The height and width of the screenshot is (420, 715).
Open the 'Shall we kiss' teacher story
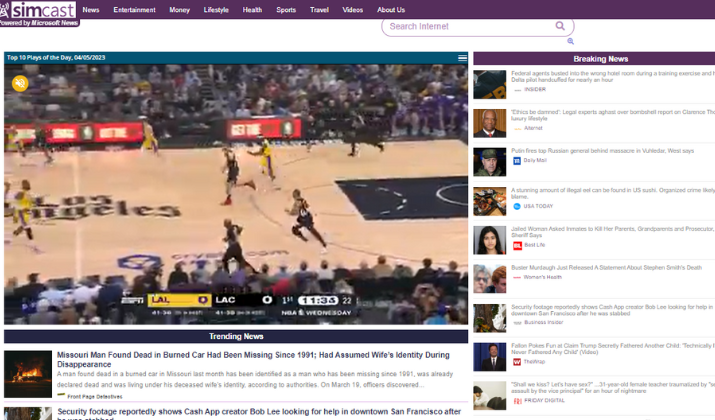pyautogui.click(x=613, y=388)
